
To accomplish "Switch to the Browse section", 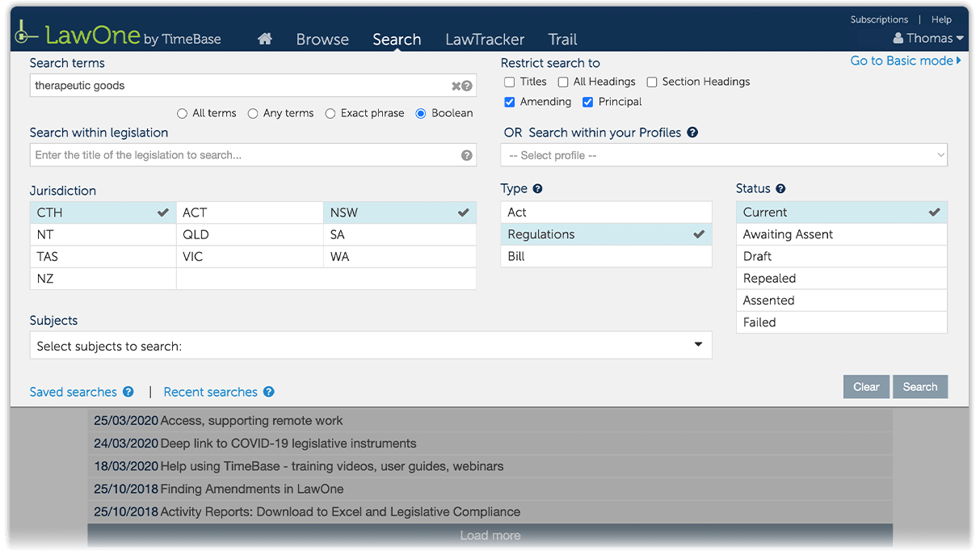I will pos(322,39).
